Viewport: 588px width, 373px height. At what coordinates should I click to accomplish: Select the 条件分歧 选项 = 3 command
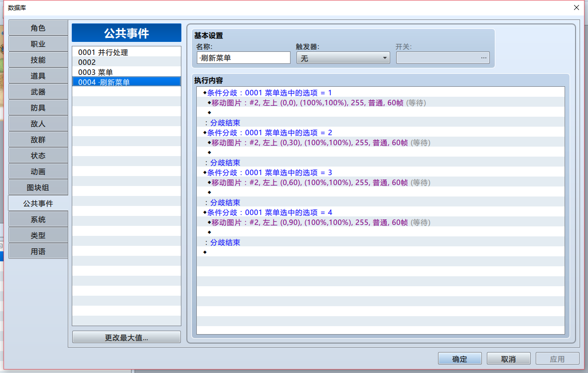(381, 172)
